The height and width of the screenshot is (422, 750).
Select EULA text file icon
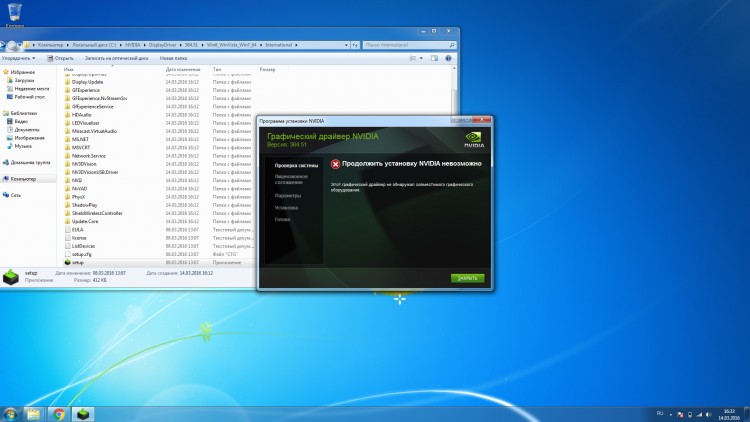point(67,230)
